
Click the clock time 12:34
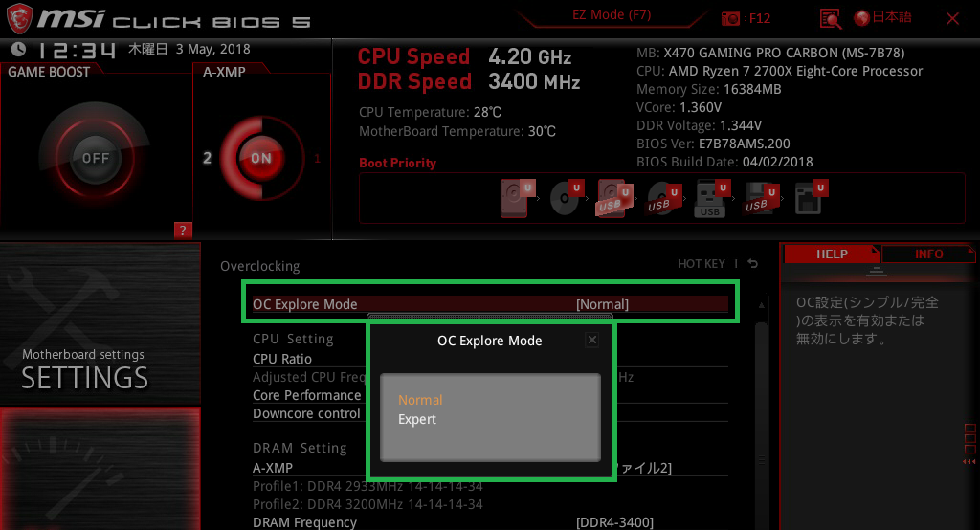coord(77,50)
